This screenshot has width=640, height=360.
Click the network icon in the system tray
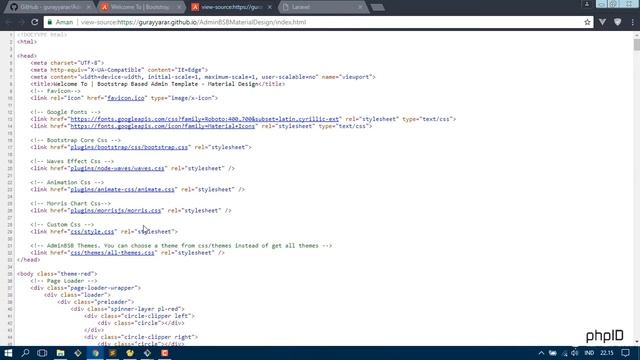pyautogui.click(x=564, y=353)
